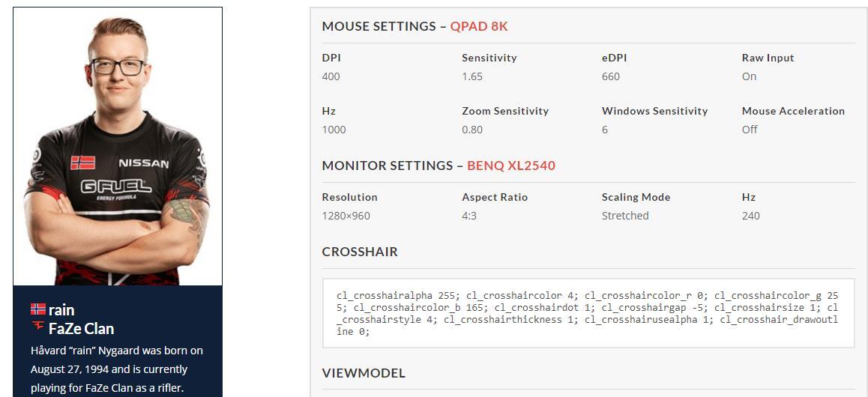Click the Raw Input "On" value
Image resolution: width=868 pixels, height=397 pixels.
tap(749, 76)
